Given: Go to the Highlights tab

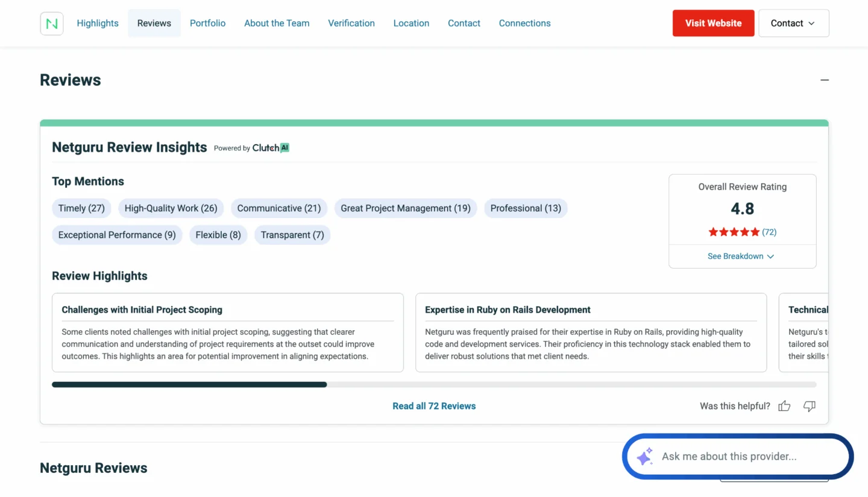Looking at the screenshot, I should tap(98, 23).
